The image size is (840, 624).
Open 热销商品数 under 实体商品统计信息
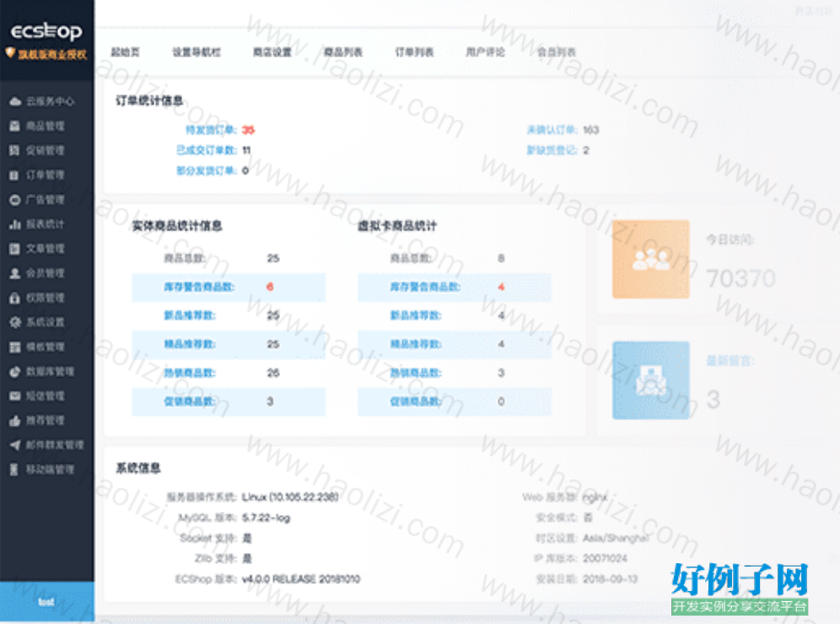[x=190, y=373]
